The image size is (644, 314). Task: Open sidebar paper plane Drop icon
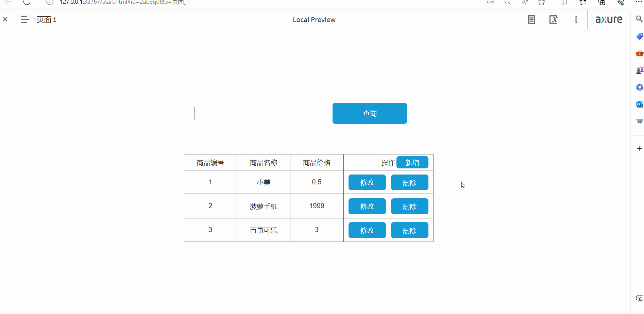639,121
